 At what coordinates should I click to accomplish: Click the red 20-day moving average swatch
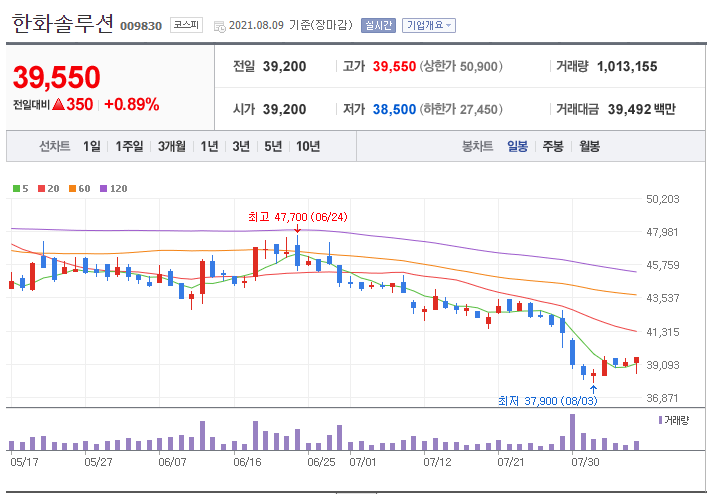[x=41, y=188]
